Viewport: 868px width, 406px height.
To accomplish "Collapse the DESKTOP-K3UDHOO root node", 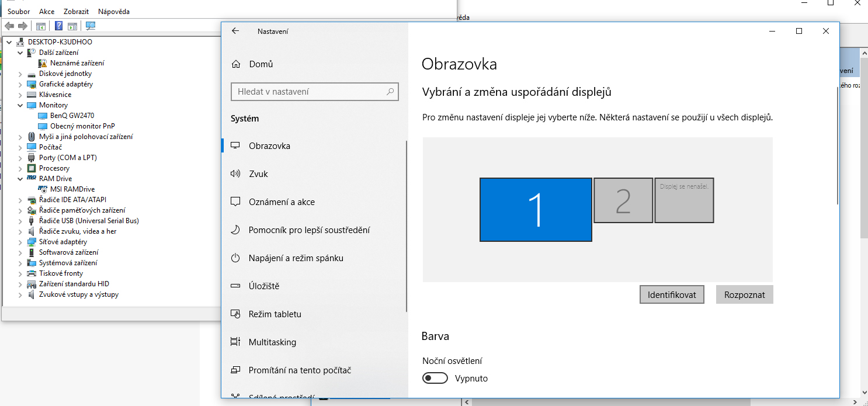I will point(9,42).
